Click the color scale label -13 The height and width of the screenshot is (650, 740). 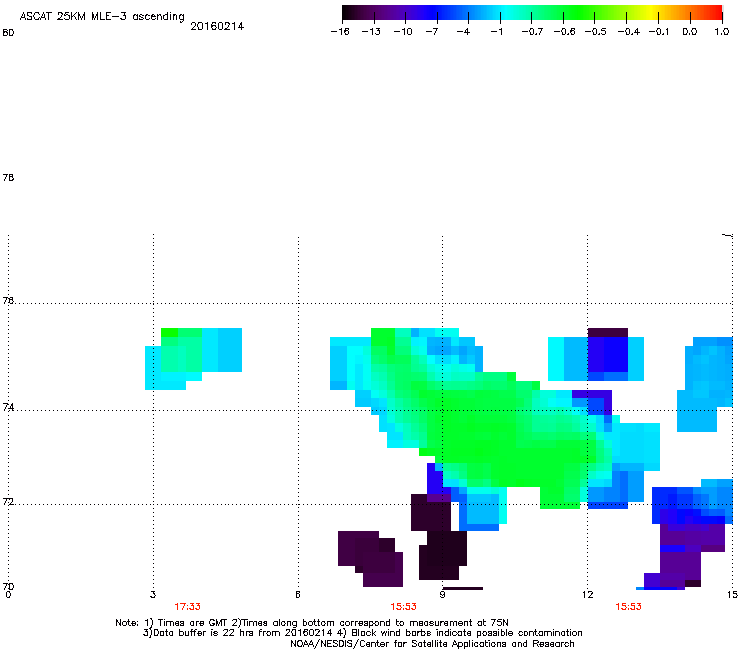(x=371, y=32)
